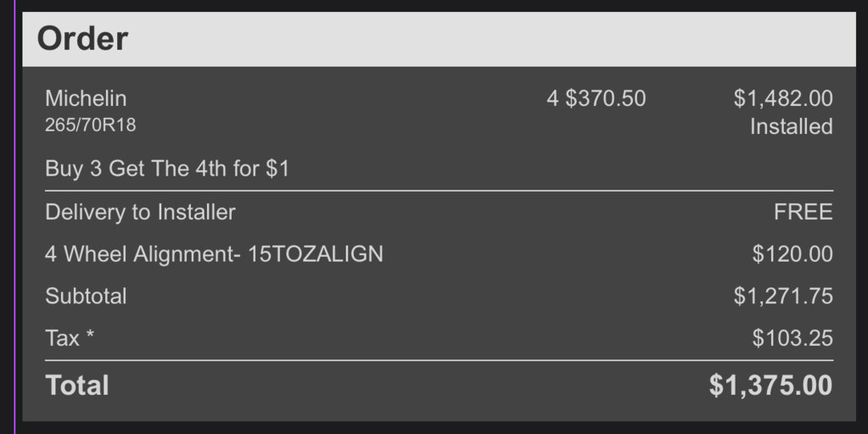The height and width of the screenshot is (434, 868).
Task: Click the 265/70R18 tire size text
Action: [x=90, y=125]
